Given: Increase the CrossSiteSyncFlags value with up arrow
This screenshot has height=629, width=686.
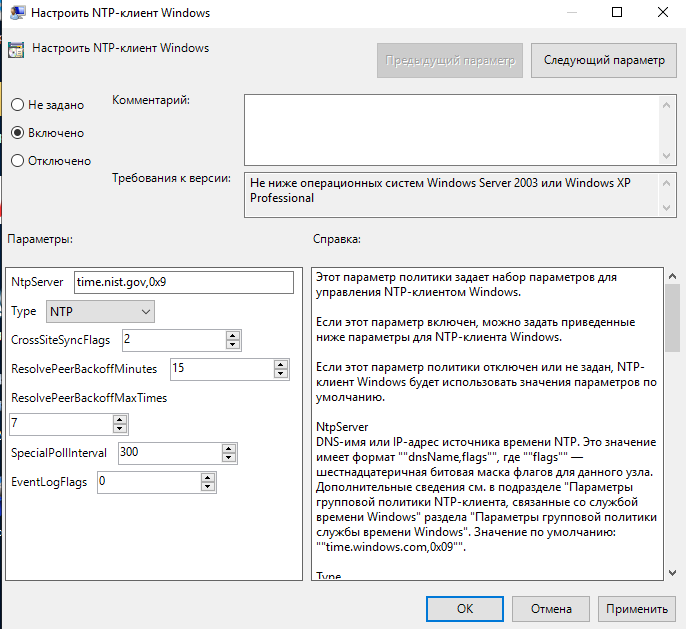Looking at the screenshot, I should (x=233, y=335).
